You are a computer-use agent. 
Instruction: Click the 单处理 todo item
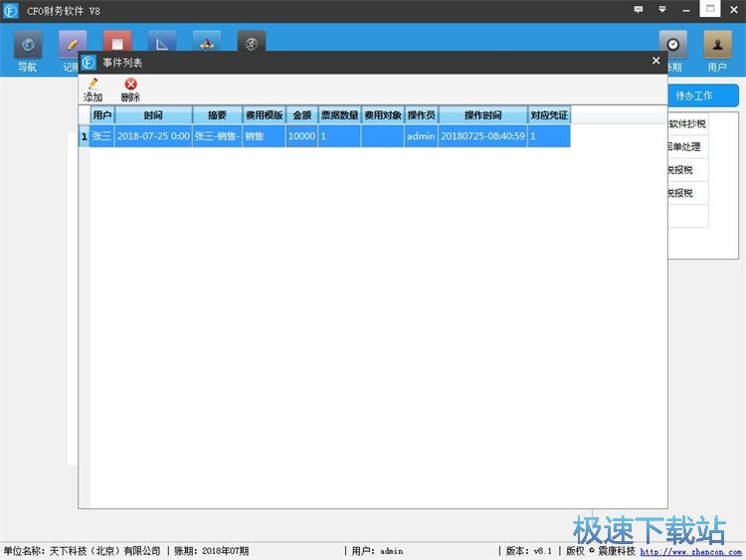pyautogui.click(x=688, y=147)
